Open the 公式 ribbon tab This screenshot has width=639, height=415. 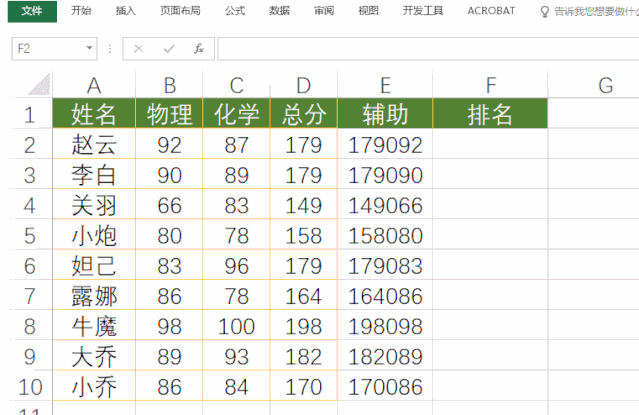[x=235, y=11]
